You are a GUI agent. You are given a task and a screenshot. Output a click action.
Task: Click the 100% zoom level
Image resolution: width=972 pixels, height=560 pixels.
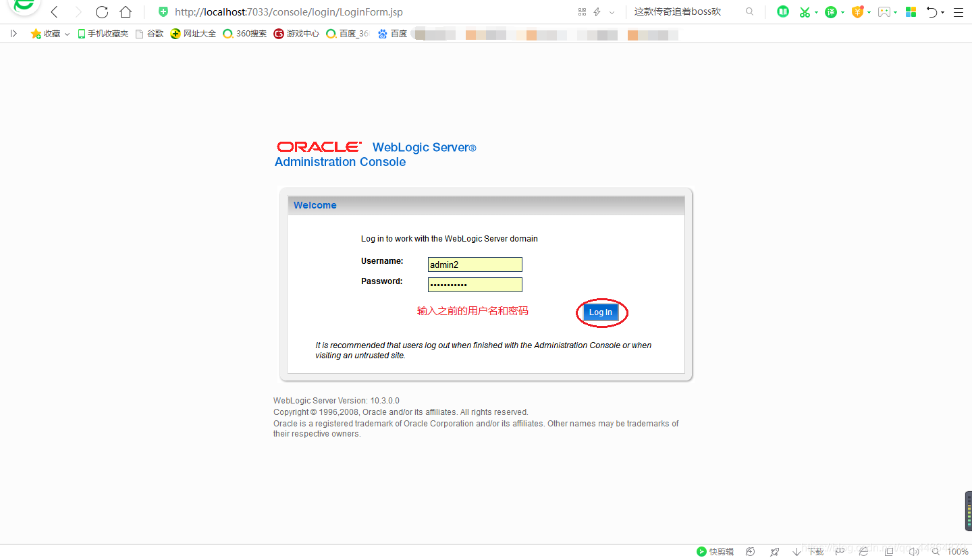[958, 552]
